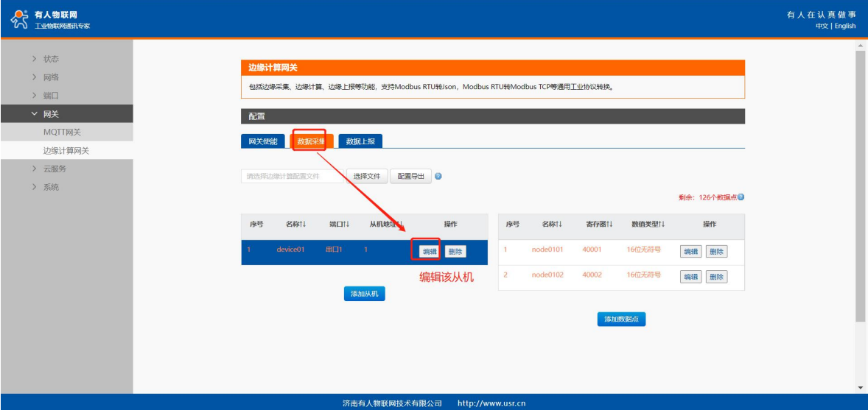Click the help icon beside 配置导出
Viewport: 868px width, 410px height.
tap(438, 177)
